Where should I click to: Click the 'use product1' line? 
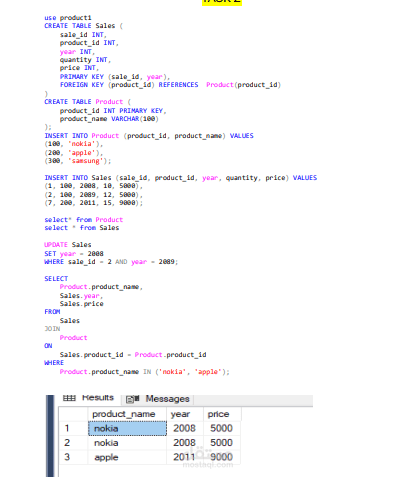click(68, 18)
